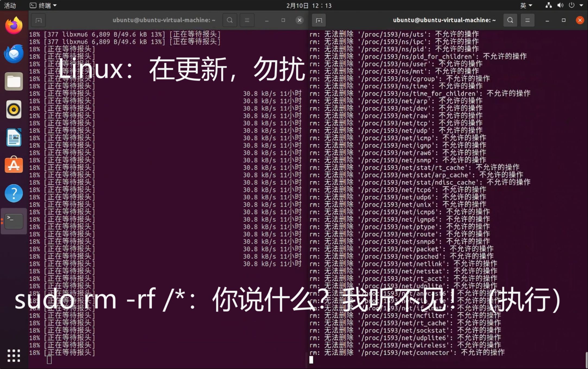Viewport: 588px width, 369px height.
Task: Click the right terminal scrollbar
Action: [586, 360]
